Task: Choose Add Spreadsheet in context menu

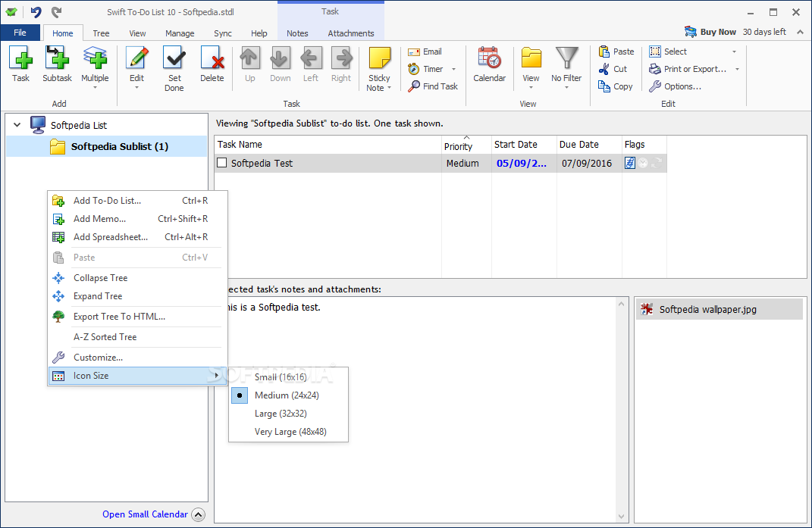Action: click(x=137, y=236)
